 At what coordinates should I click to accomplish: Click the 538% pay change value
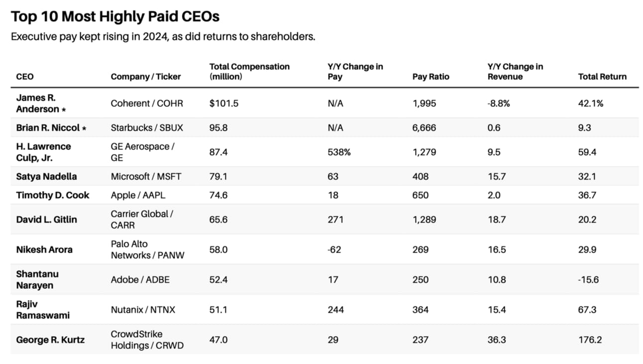tap(339, 152)
